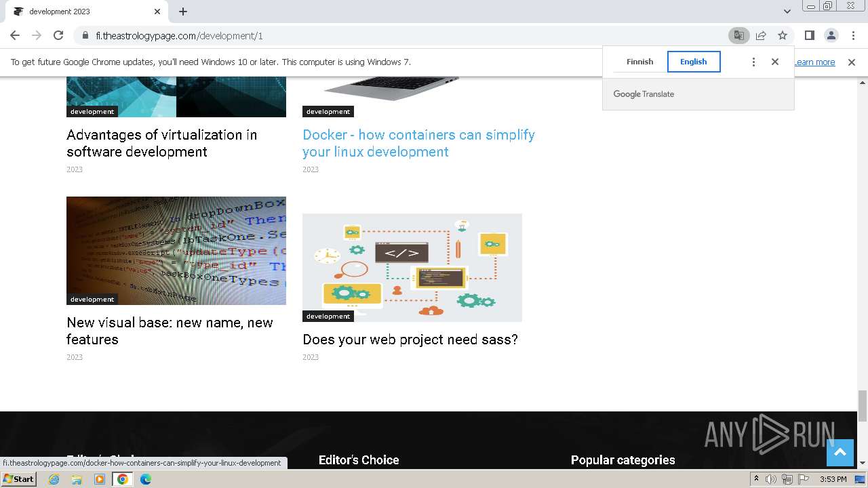The height and width of the screenshot is (488, 868).
Task: Open the network tray icon
Action: [787, 479]
